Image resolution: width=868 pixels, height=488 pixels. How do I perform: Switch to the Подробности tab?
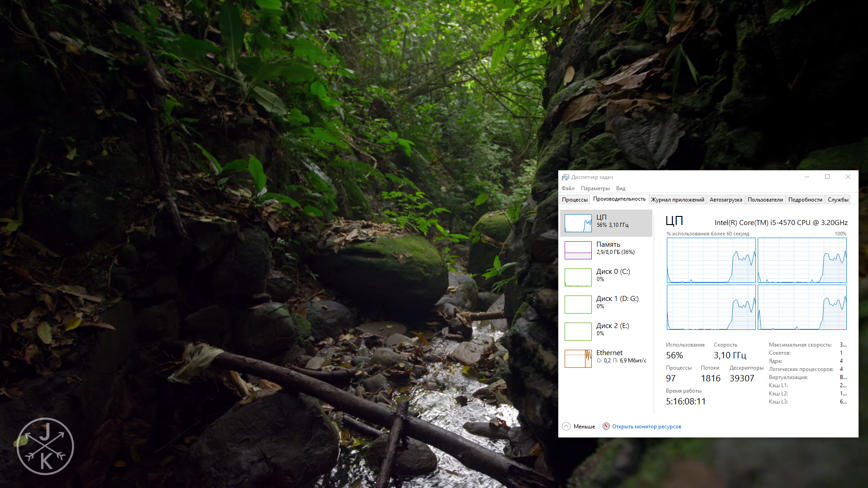[805, 200]
